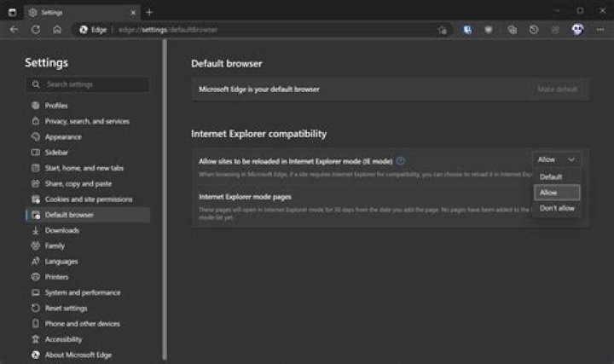Open Collections icon in toolbar

coord(513,29)
